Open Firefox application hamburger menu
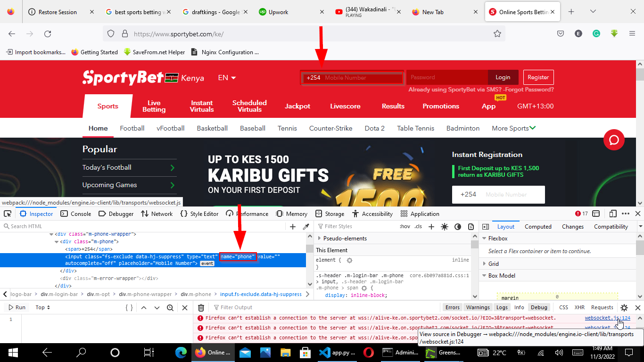Viewport: 644px width, 362px height. (x=632, y=33)
